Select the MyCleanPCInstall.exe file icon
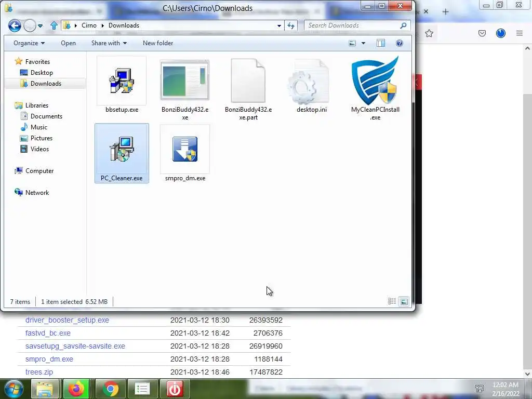This screenshot has height=399, width=532. point(375,81)
